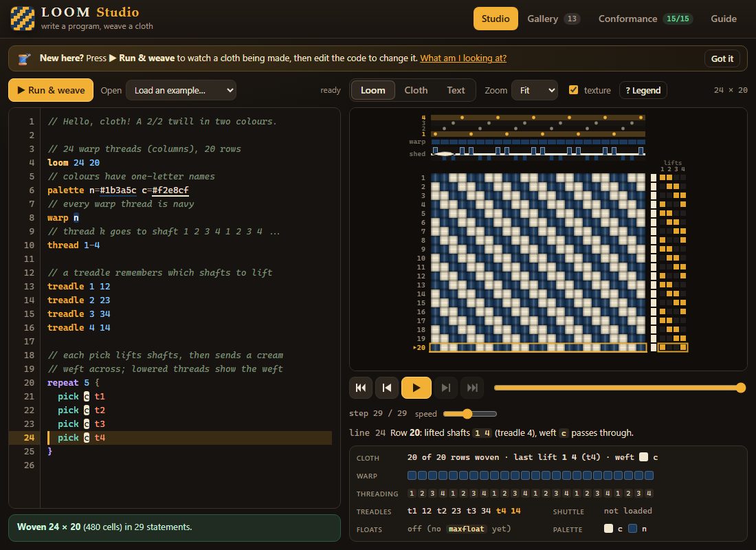Click code line 'treadle 4 14'
This screenshot has width=756, height=550.
click(78, 327)
